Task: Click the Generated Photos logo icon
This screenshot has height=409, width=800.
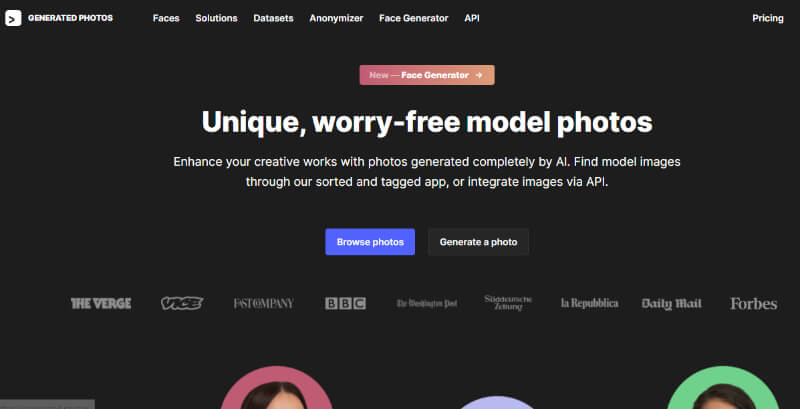Action: [13, 18]
